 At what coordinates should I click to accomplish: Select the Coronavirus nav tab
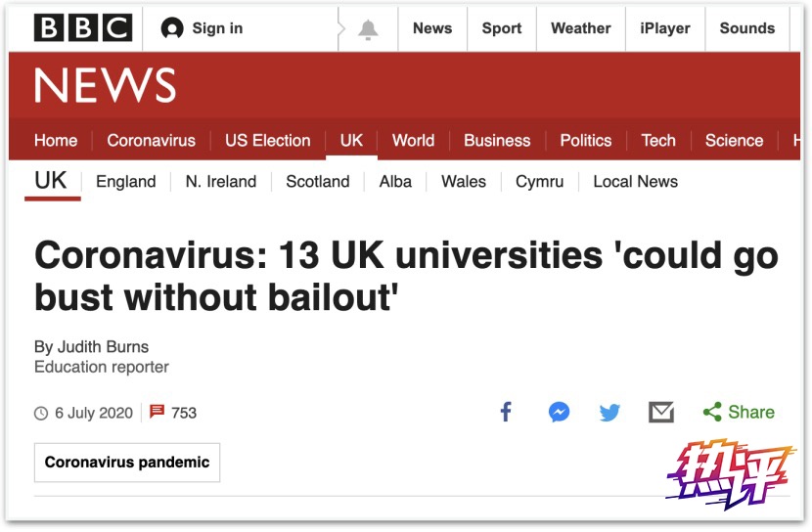151,140
